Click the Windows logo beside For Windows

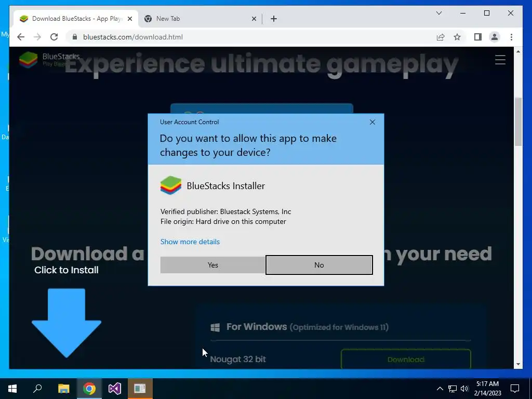215,327
